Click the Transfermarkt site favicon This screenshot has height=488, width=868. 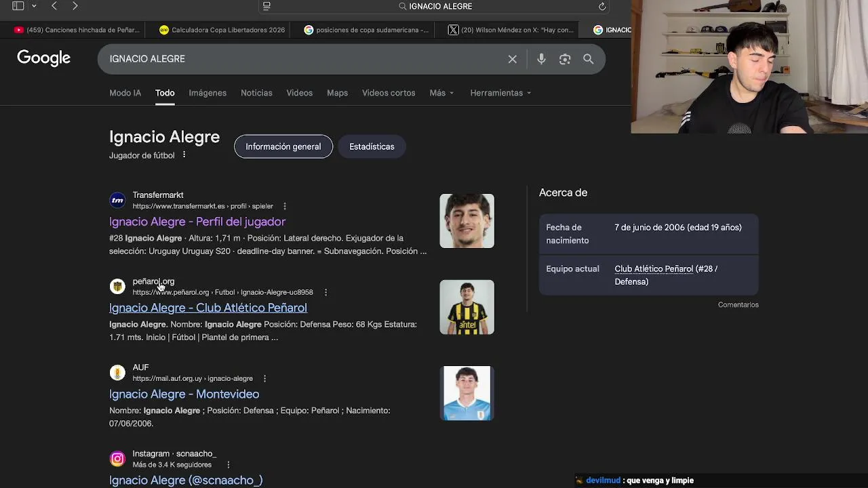tap(117, 200)
